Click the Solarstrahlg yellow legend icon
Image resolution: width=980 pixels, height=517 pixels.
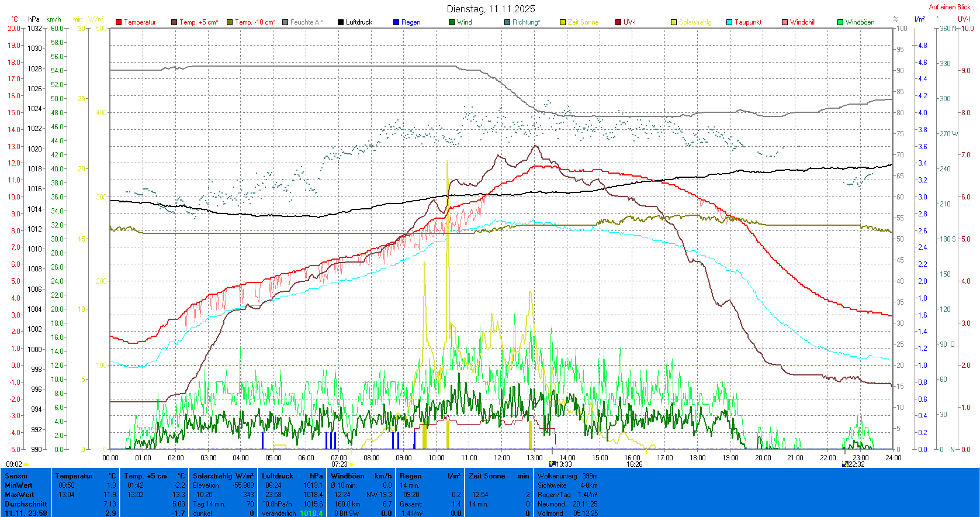click(x=674, y=22)
